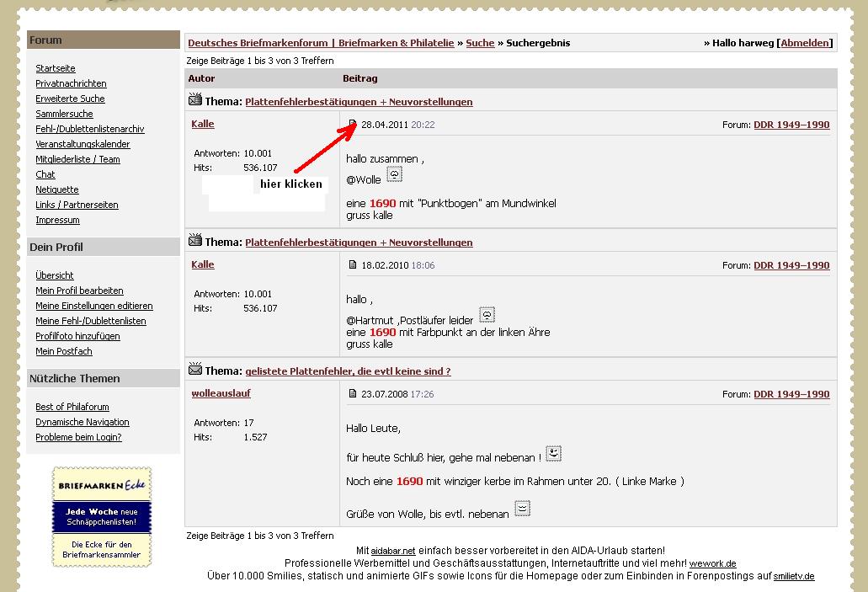Click the post icon beside date 18.02.2010
This screenshot has width=868, height=592.
click(353, 265)
